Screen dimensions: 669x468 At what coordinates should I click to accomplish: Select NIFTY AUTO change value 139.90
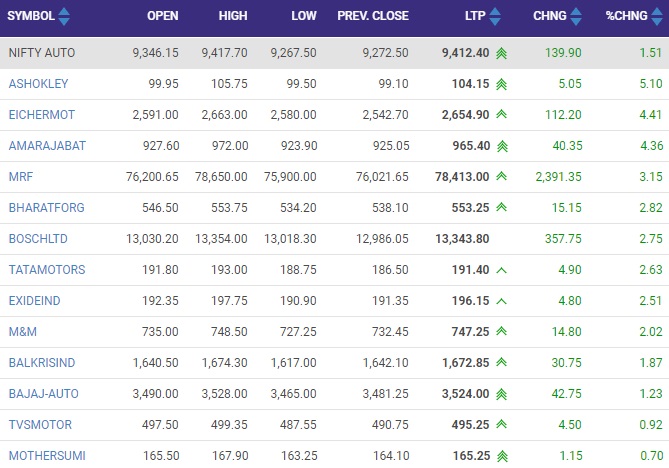[563, 53]
